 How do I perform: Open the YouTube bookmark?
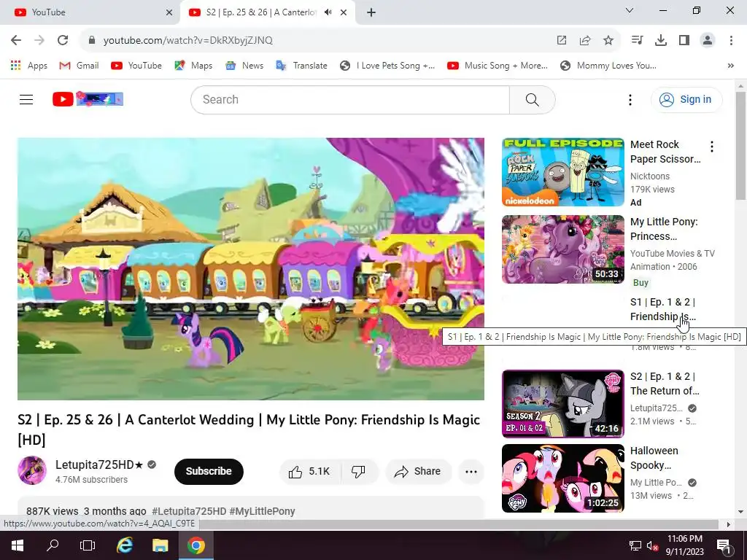[136, 66]
